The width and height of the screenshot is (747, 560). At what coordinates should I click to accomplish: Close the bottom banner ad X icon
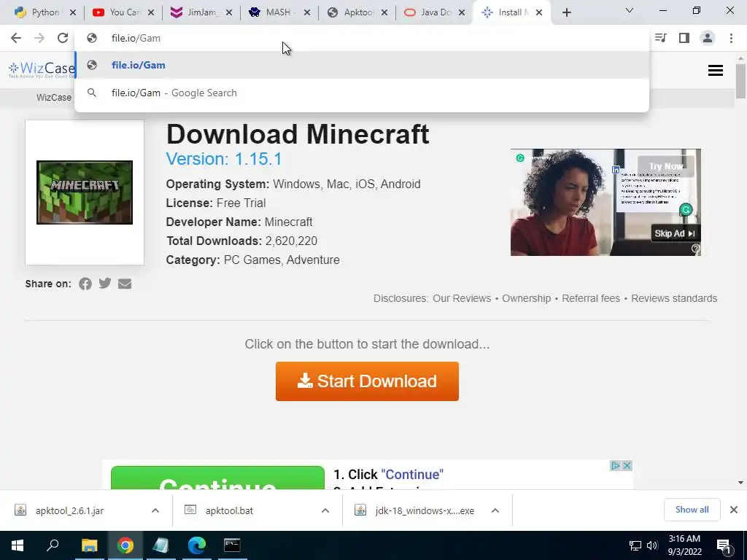[627, 465]
